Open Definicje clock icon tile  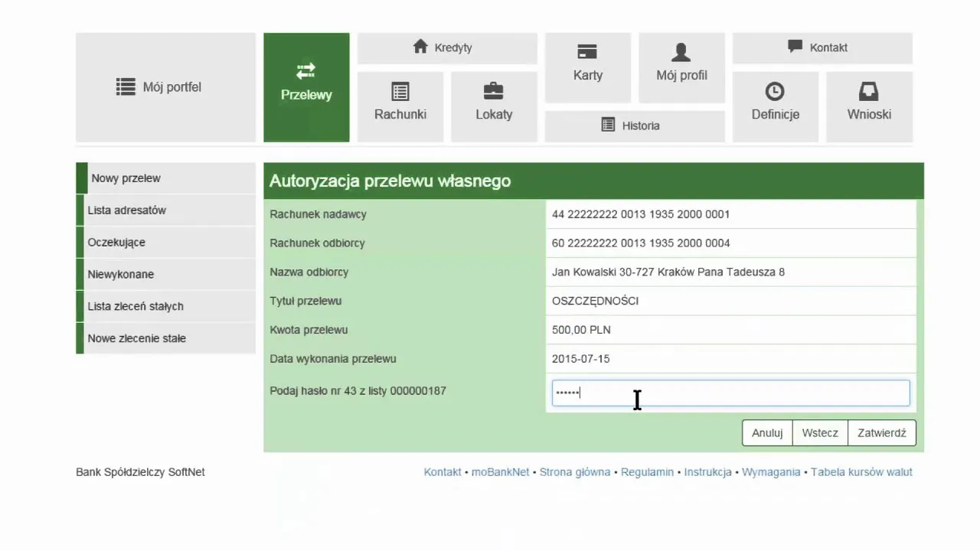click(775, 92)
